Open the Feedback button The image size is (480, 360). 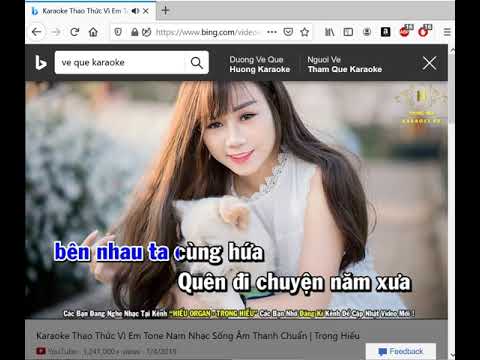click(401, 351)
